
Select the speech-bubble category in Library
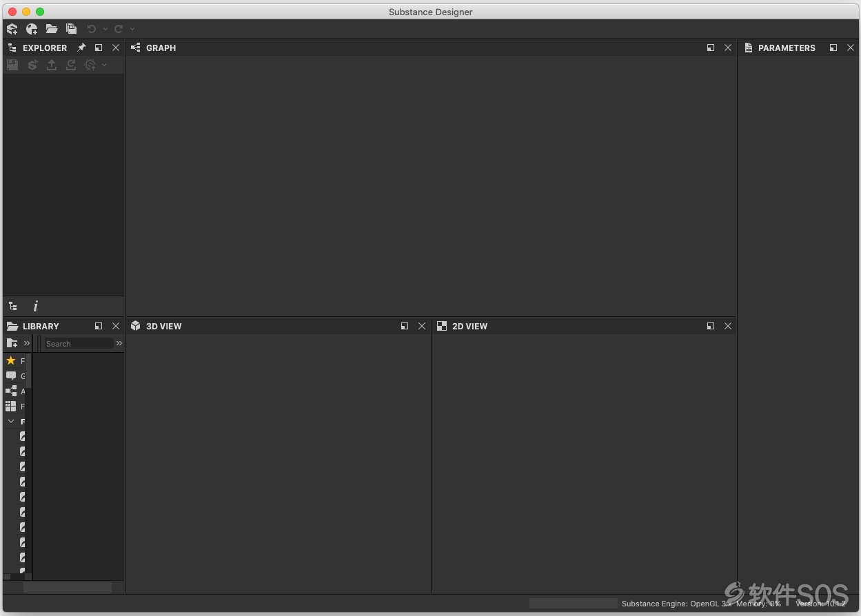[x=10, y=376]
